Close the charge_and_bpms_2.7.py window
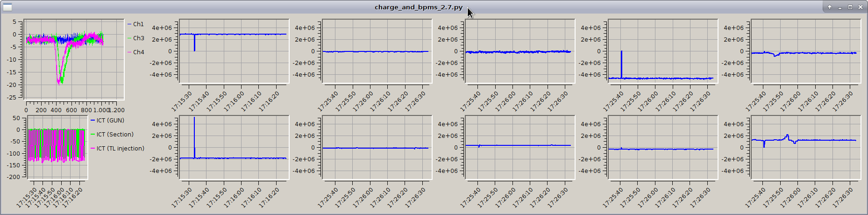This screenshot has width=868, height=215. click(x=861, y=7)
